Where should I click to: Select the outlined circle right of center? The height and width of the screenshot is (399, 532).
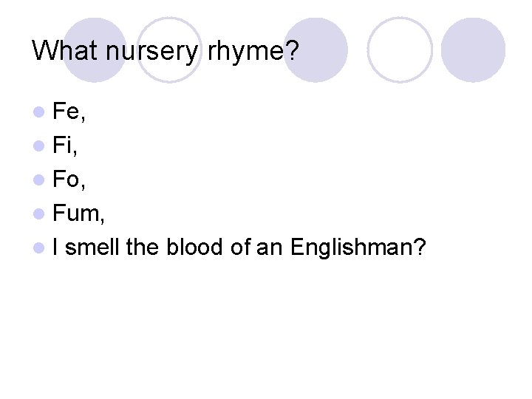click(x=400, y=50)
